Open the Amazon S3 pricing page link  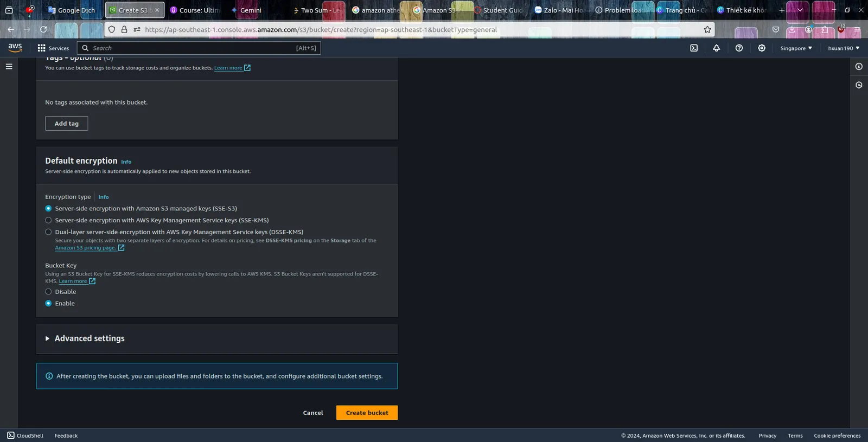(90, 248)
